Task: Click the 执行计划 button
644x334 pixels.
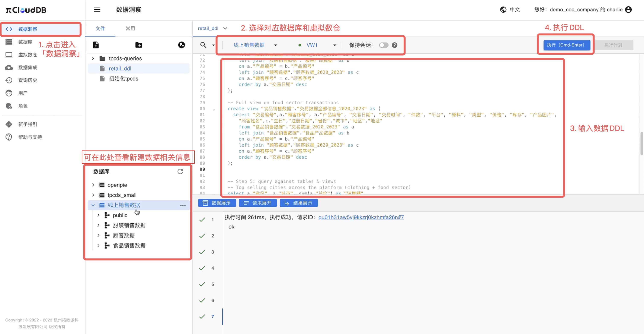Action: click(613, 45)
